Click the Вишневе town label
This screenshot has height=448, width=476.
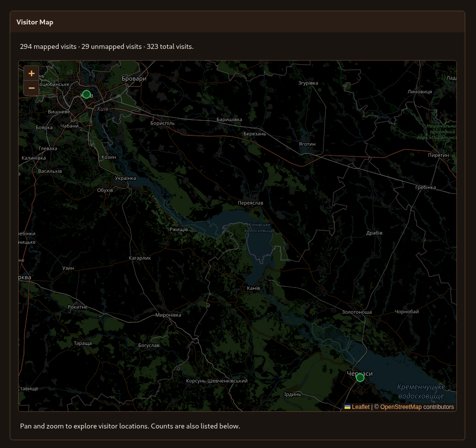59,112
